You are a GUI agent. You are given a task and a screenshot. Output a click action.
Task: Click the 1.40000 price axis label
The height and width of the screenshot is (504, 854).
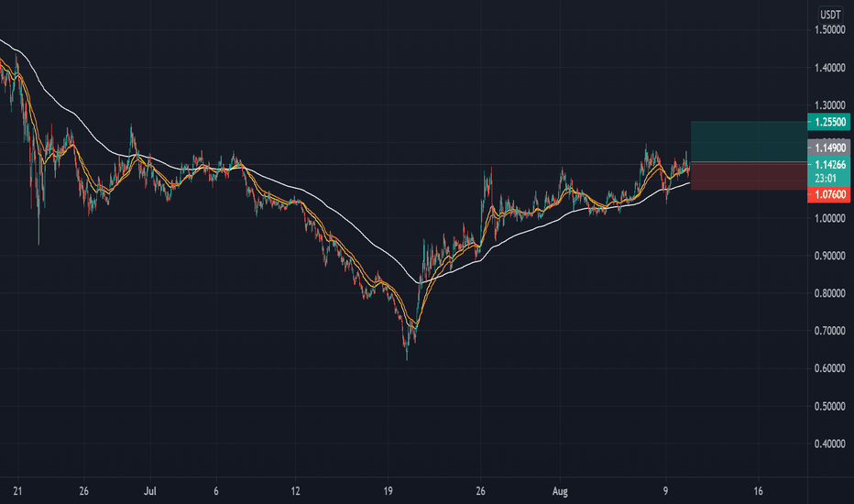click(x=830, y=68)
